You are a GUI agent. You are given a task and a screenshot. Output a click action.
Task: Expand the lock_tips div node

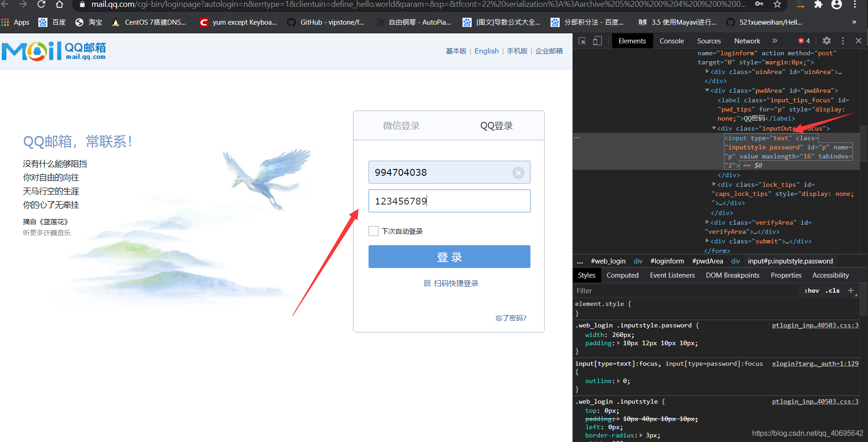tap(714, 184)
